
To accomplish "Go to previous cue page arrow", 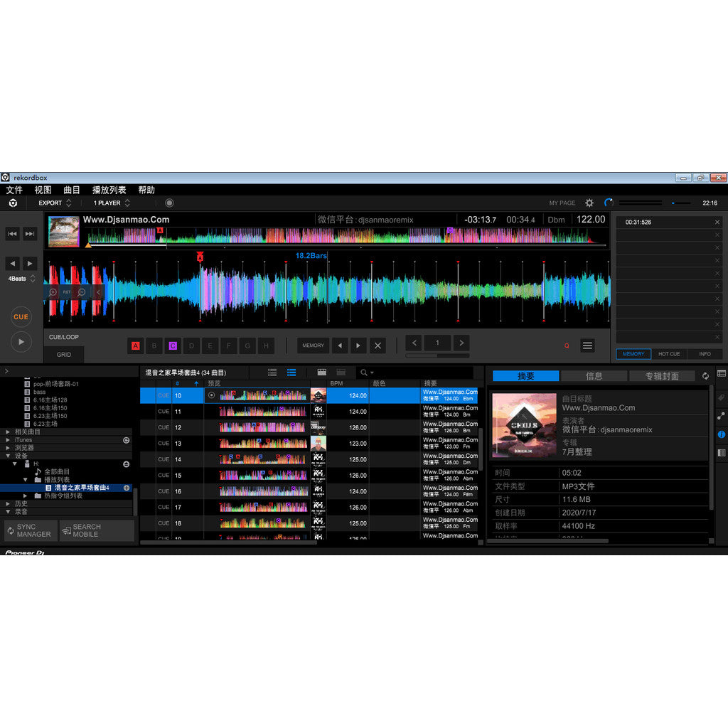I will (x=414, y=343).
